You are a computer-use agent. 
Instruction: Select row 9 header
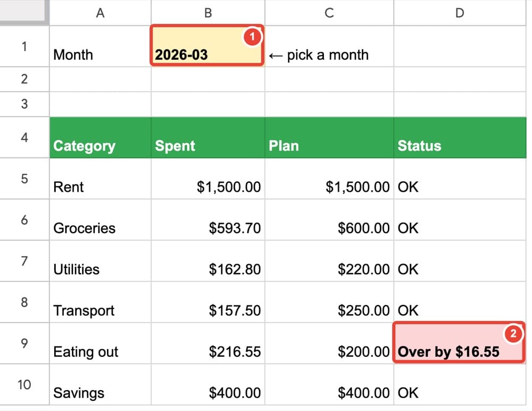click(24, 343)
